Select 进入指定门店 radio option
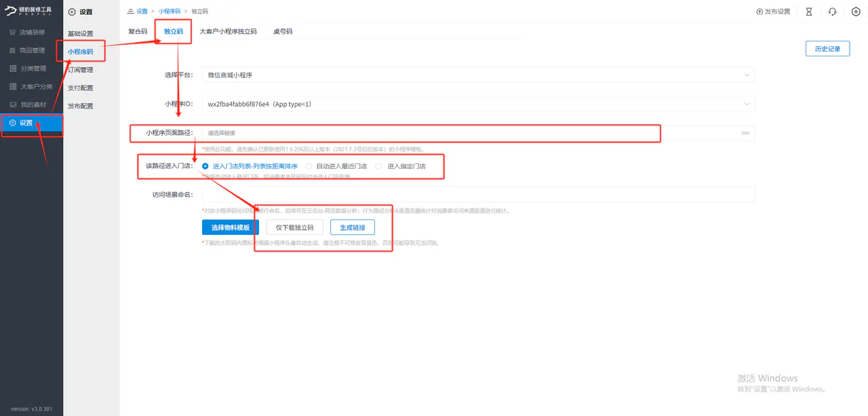 coord(401,166)
